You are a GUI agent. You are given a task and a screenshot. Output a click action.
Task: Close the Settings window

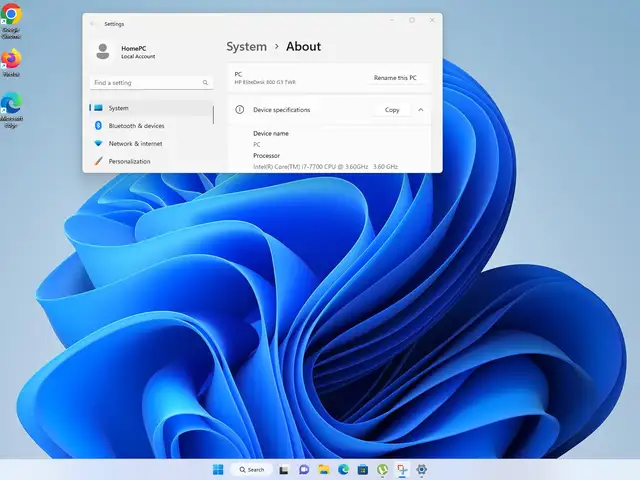coord(432,20)
